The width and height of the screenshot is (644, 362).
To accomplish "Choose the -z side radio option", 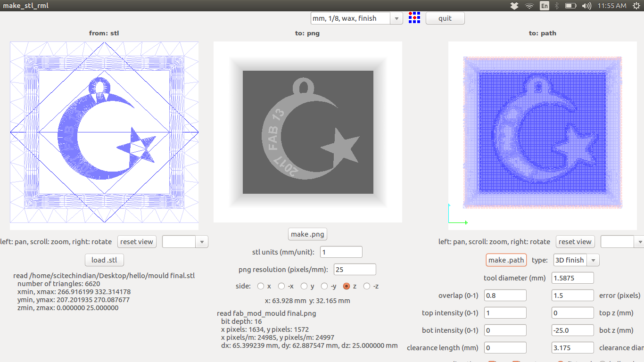I will tap(367, 286).
